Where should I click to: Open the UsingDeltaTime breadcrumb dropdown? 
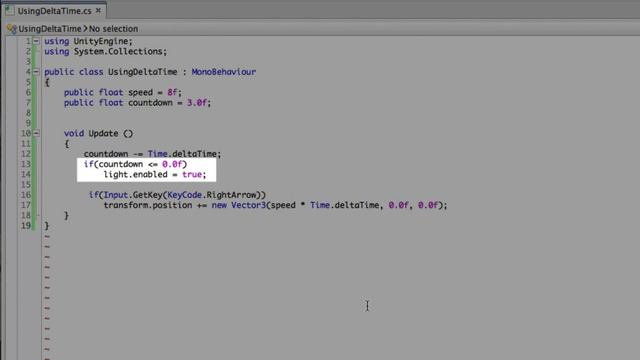50,29
